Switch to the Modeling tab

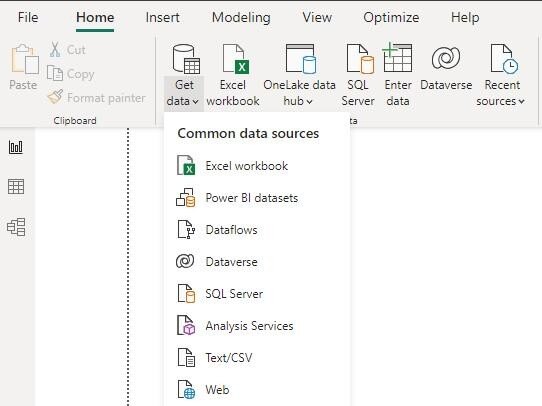pyautogui.click(x=241, y=17)
